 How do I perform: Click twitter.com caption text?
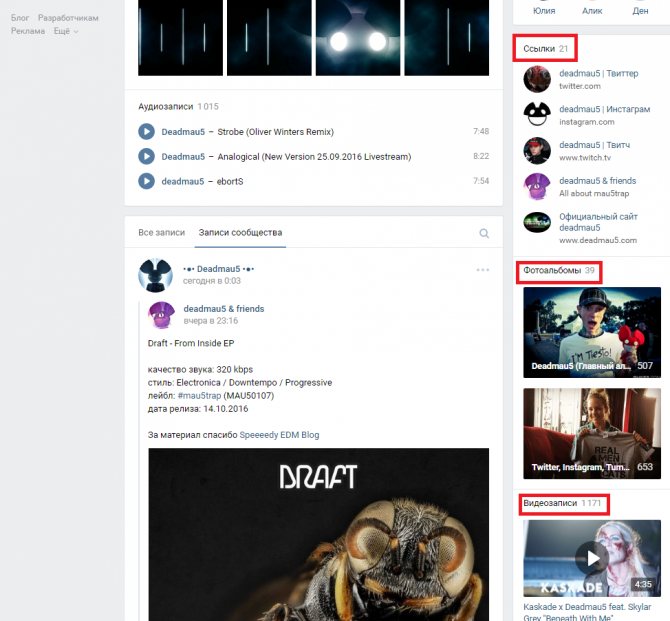point(580,86)
